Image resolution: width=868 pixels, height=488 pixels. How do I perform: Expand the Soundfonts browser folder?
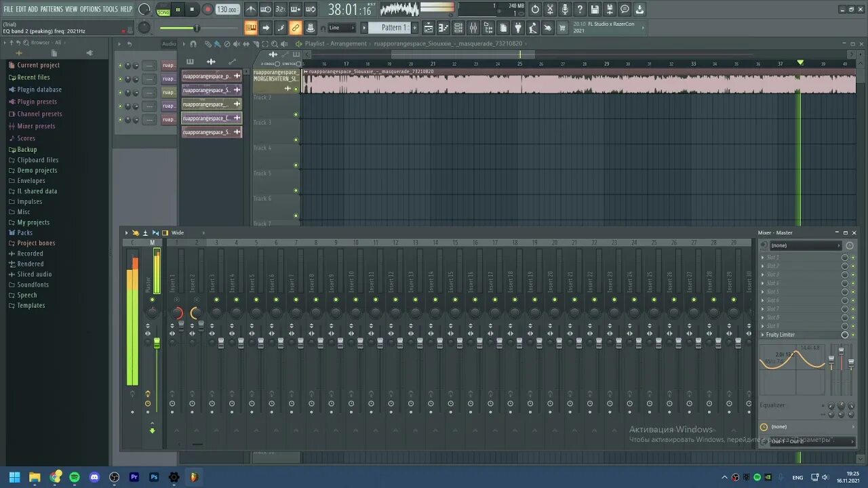[x=33, y=285]
